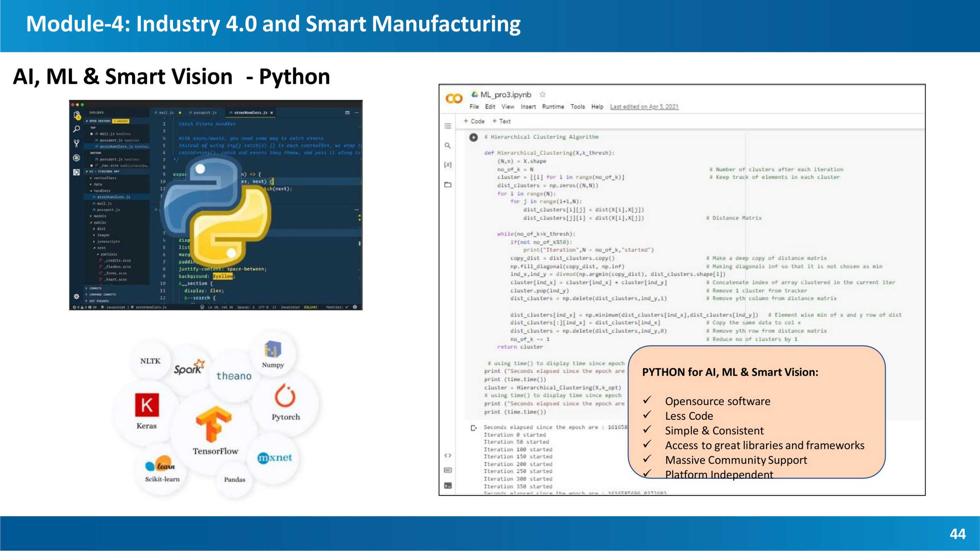The image size is (980, 551).
Task: Collapse the partials folder in VS Code
Action: [107, 254]
